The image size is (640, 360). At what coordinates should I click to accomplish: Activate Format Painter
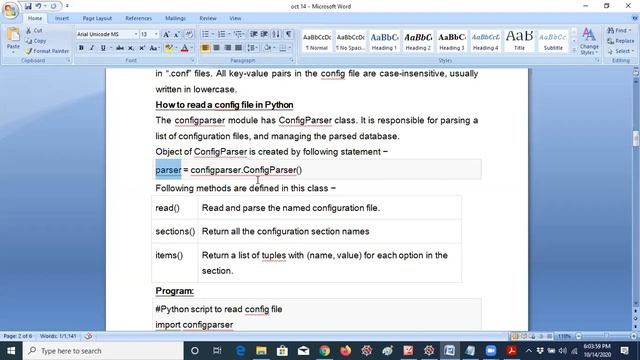[x=47, y=51]
